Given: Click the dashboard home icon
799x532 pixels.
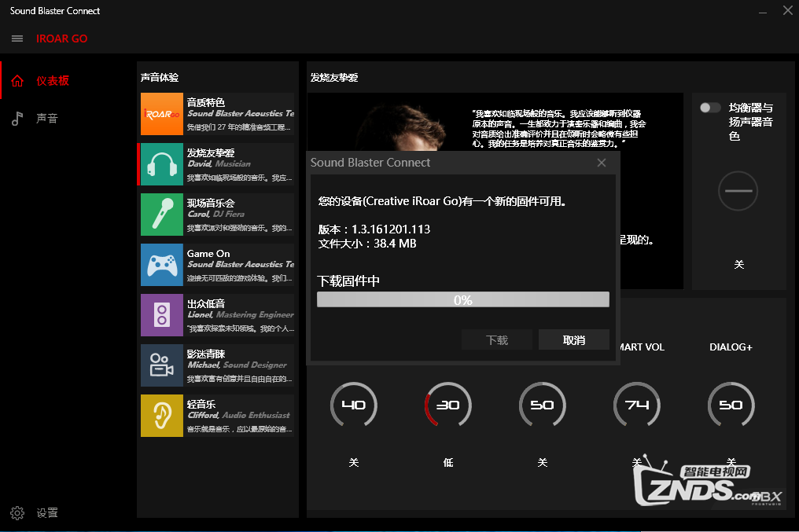Looking at the screenshot, I should pyautogui.click(x=17, y=81).
